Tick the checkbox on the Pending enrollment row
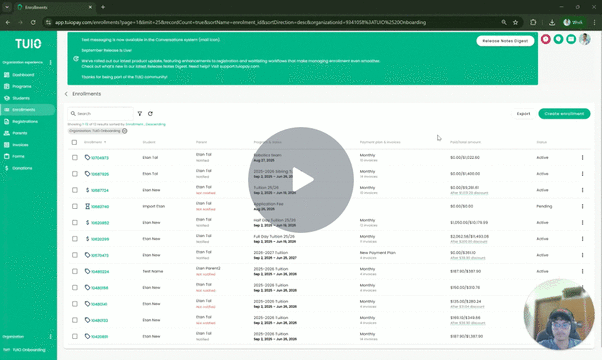This screenshot has width=602, height=360. tap(75, 206)
